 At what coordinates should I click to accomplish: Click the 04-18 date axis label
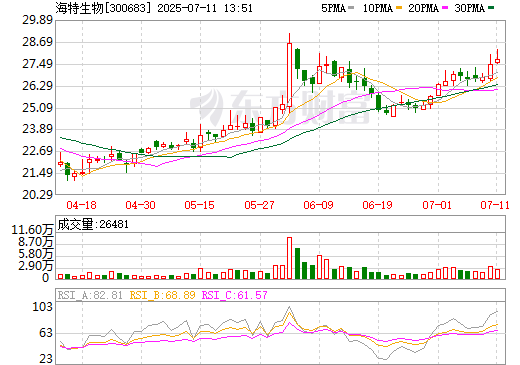point(81,205)
